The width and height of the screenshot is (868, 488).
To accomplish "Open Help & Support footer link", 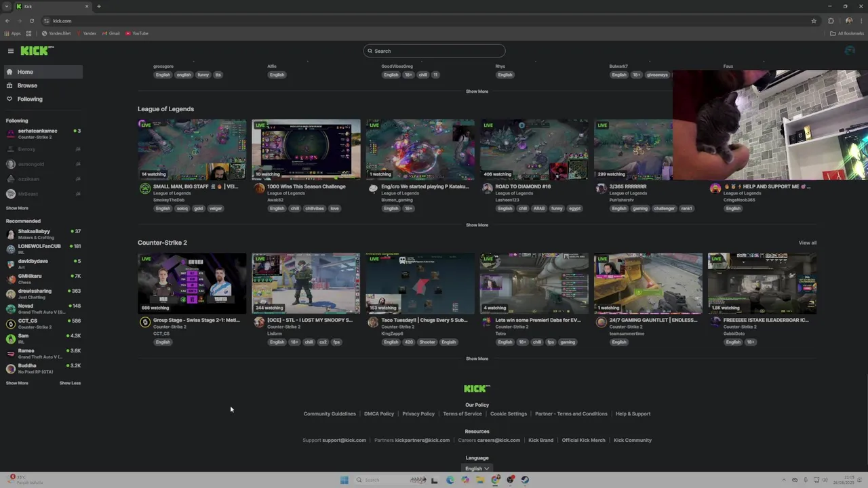I will pyautogui.click(x=633, y=413).
